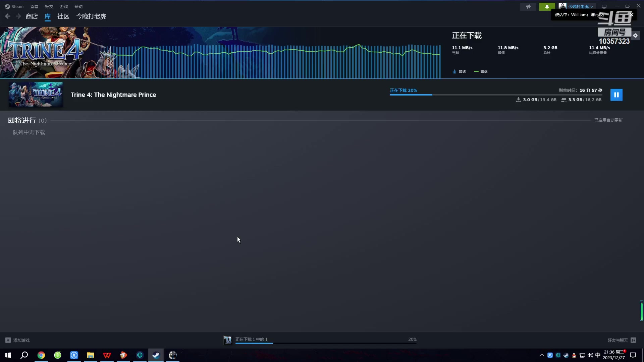Toggle auto-update setting display
The height and width of the screenshot is (362, 644).
pyautogui.click(x=608, y=120)
